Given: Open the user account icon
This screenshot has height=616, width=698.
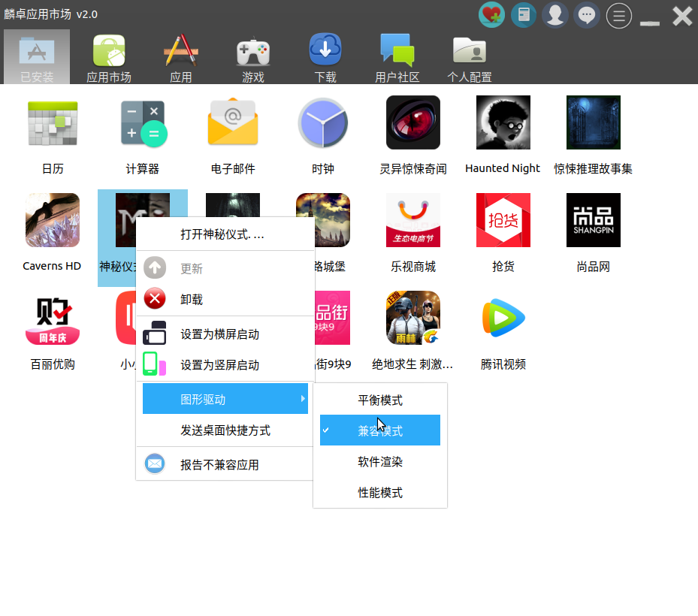Looking at the screenshot, I should [555, 15].
